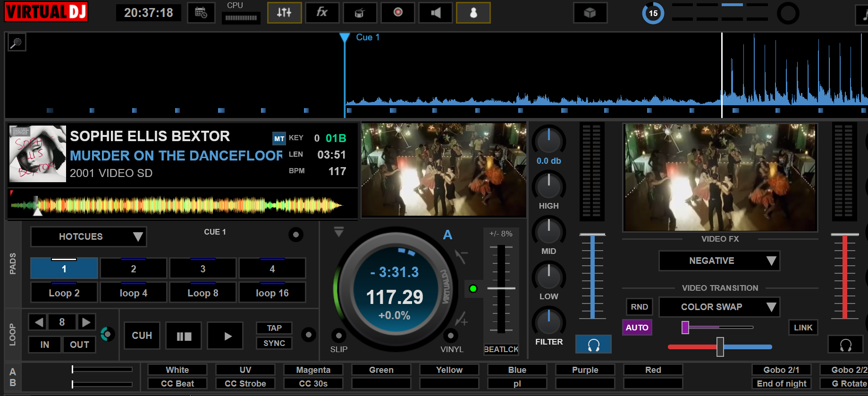Open the COLOR SWAP video transition dropdown
Viewport: 868px width, 396px height.
[x=719, y=307]
